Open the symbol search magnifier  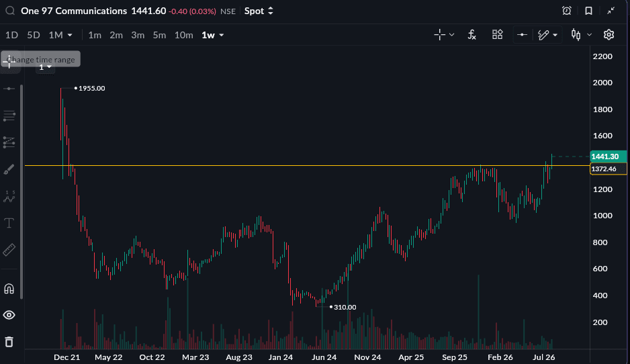(10, 11)
